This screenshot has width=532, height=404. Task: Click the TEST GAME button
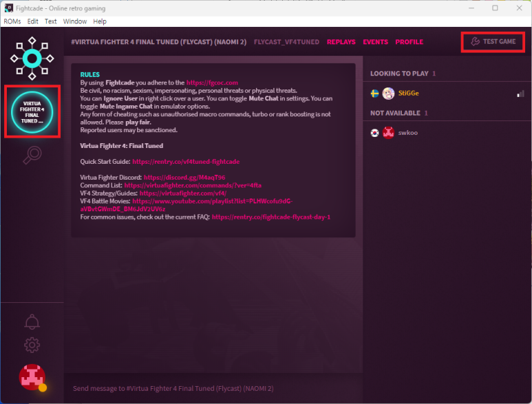click(493, 42)
